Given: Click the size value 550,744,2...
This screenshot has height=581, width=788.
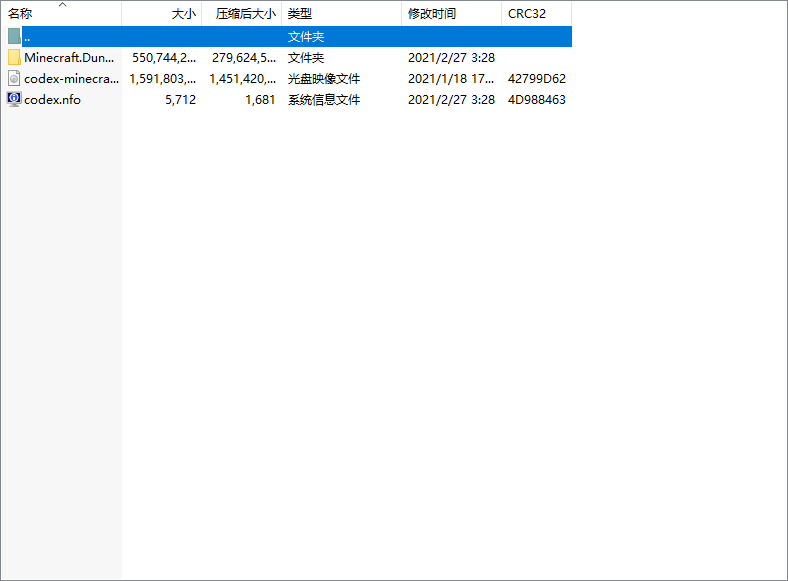Looking at the screenshot, I should pos(164,58).
